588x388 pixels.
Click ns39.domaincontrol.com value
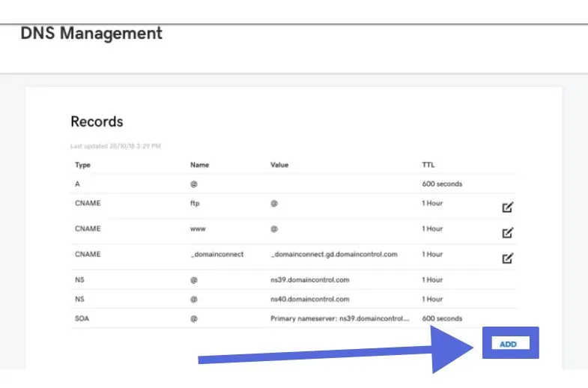point(310,279)
